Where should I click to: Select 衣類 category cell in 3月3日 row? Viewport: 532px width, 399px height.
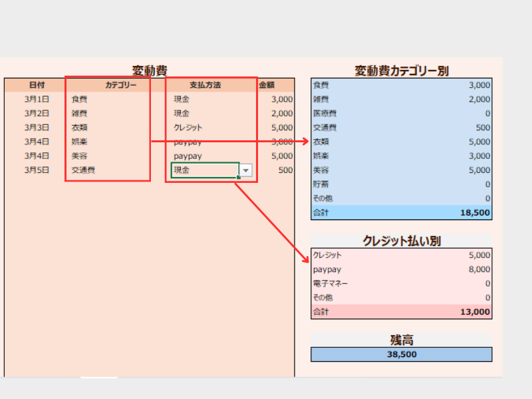point(80,128)
